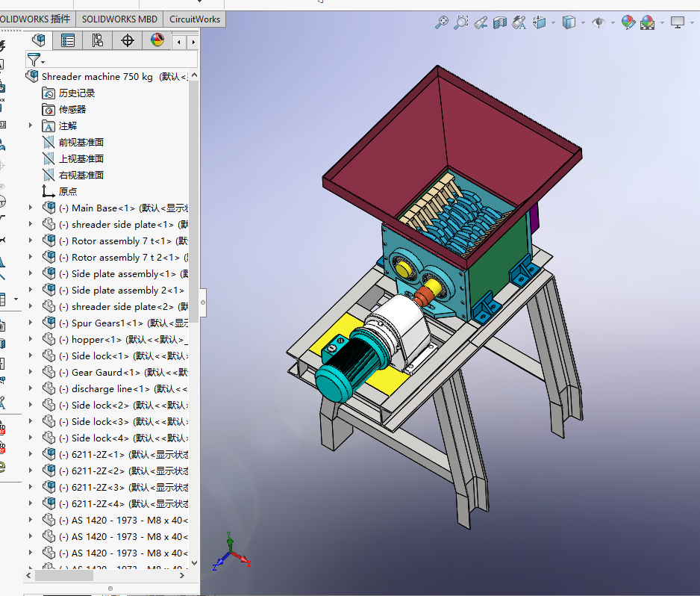This screenshot has height=596, width=700.
Task: Click horizontal scrollbar left arrow in tree
Action: tap(28, 575)
